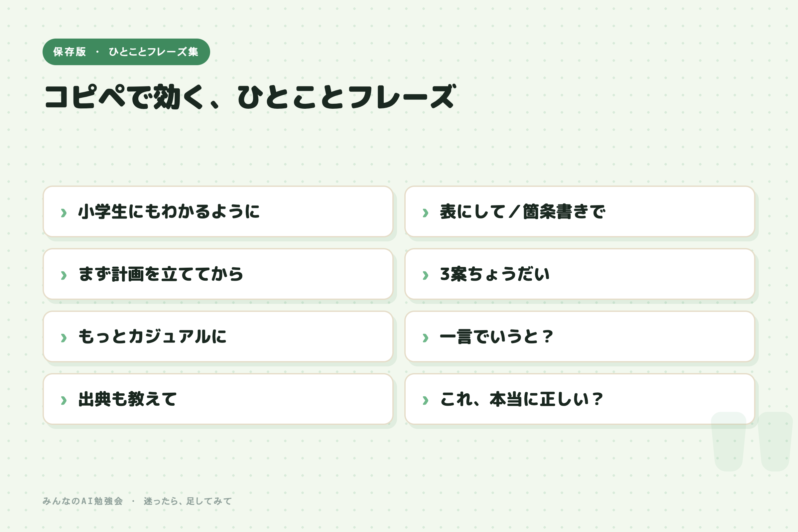Screen dimensions: 798x532
Task: Select the 小学生にもわかるように phrase card
Action: (x=218, y=211)
